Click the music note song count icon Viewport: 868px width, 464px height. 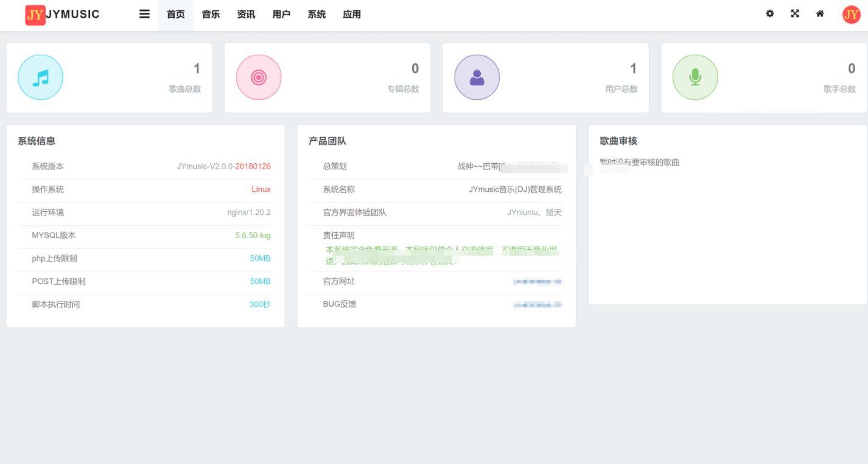pos(40,77)
